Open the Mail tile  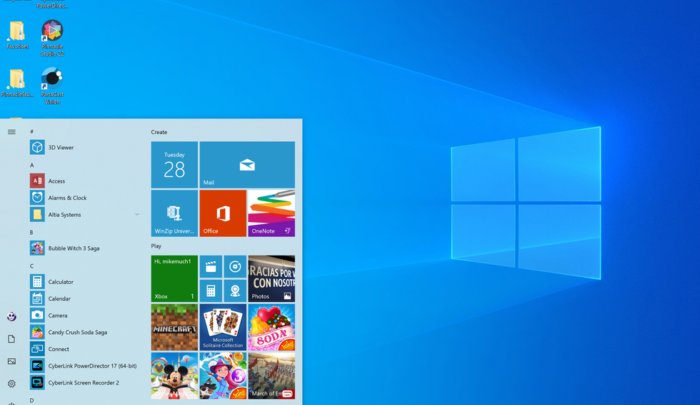coord(247,165)
